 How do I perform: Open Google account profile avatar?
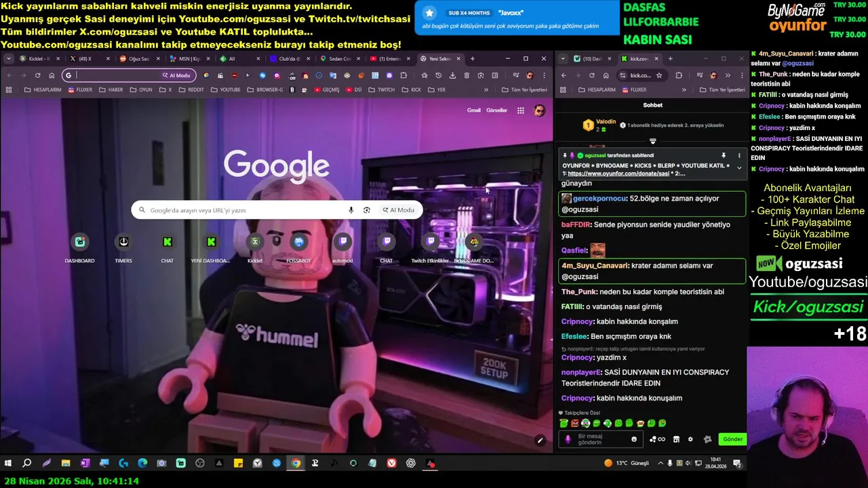(539, 110)
